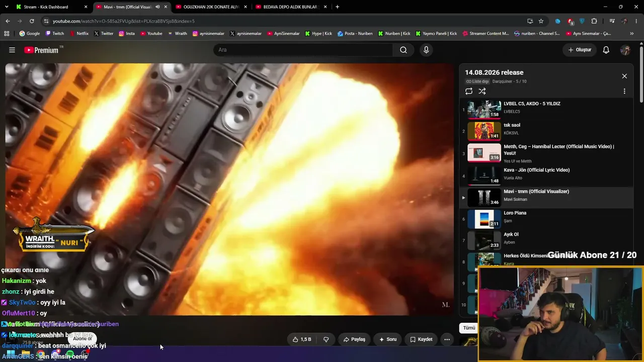Focus the YouTube search field
This screenshot has height=362, width=644.
point(303,50)
